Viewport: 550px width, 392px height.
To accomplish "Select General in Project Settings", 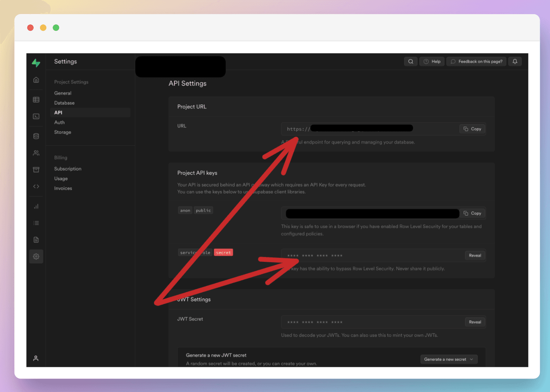I will [x=63, y=93].
